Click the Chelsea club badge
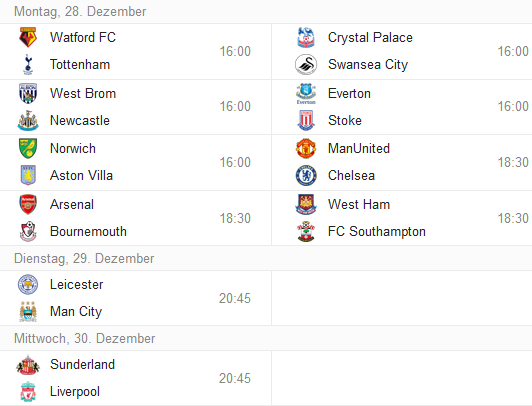The image size is (532, 406). click(306, 175)
